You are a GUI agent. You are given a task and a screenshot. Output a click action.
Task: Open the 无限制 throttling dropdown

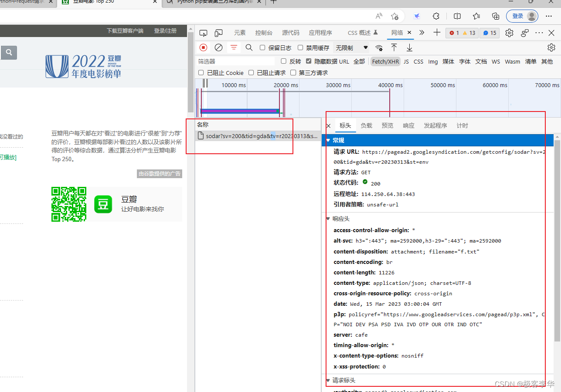[x=352, y=48]
